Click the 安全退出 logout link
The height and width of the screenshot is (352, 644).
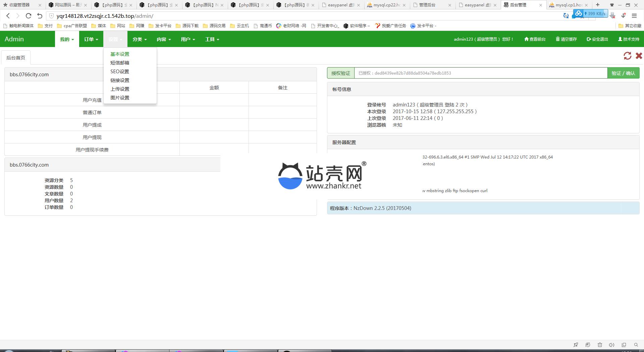[x=597, y=39]
